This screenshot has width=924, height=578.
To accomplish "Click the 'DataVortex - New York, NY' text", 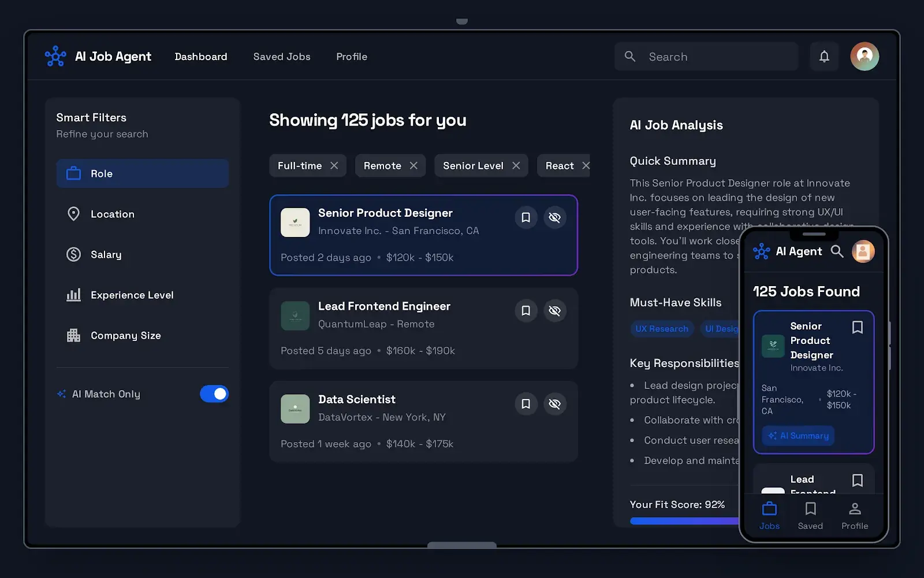I will click(x=382, y=417).
